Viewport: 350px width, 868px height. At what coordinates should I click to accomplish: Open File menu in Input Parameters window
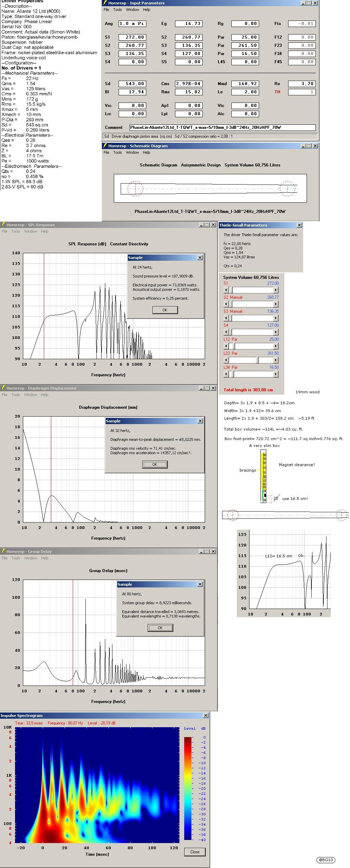click(106, 10)
